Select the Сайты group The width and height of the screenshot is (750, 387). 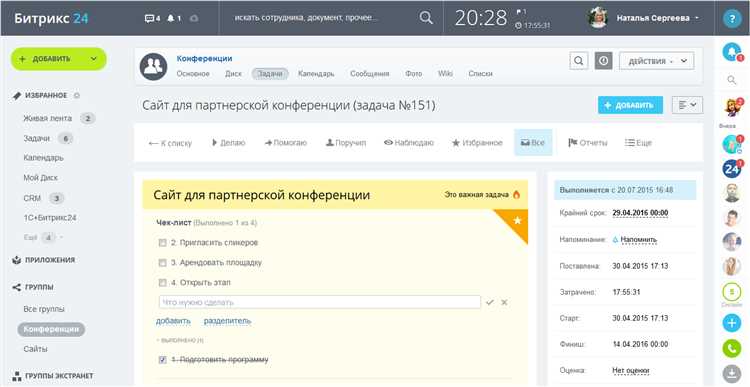(35, 349)
